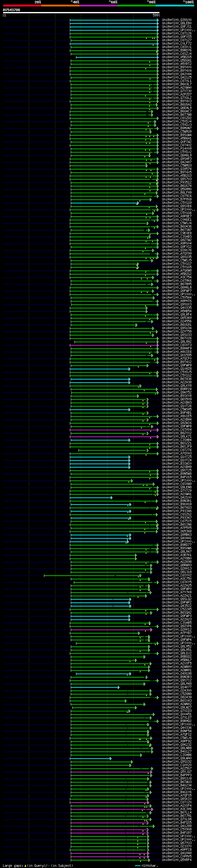Click the green ~80% identity legend segment

click(x=137, y=6)
